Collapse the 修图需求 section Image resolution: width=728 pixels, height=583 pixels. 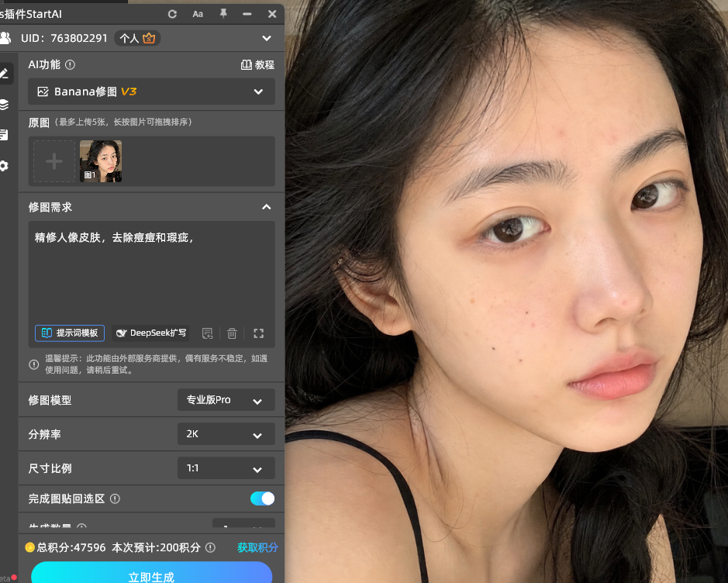pos(267,207)
